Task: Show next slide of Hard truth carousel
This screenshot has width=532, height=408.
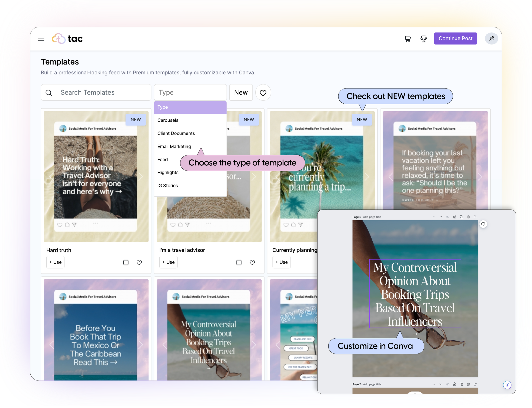Action: tap(141, 177)
